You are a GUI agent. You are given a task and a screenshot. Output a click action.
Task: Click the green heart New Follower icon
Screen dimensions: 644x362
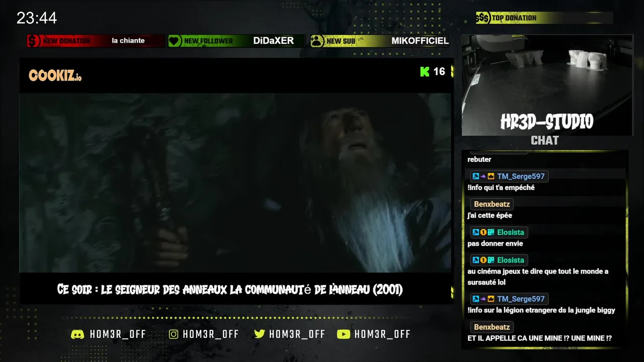pyautogui.click(x=175, y=41)
